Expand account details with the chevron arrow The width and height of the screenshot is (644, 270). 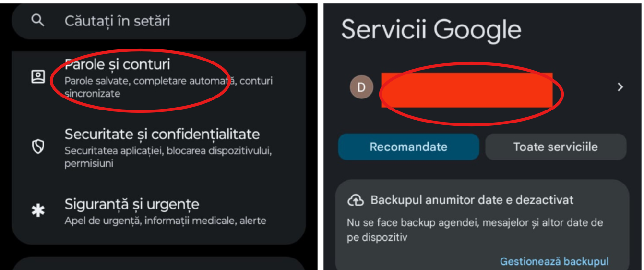[620, 87]
